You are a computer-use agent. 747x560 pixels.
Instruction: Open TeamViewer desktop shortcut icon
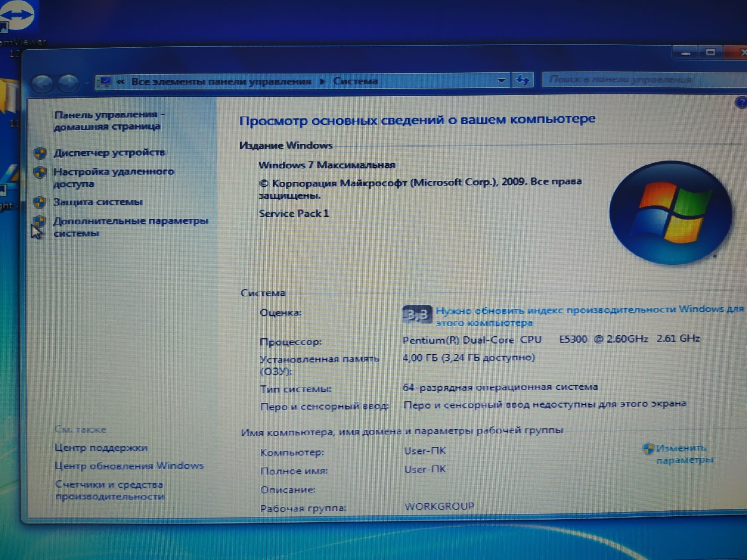(x=17, y=17)
